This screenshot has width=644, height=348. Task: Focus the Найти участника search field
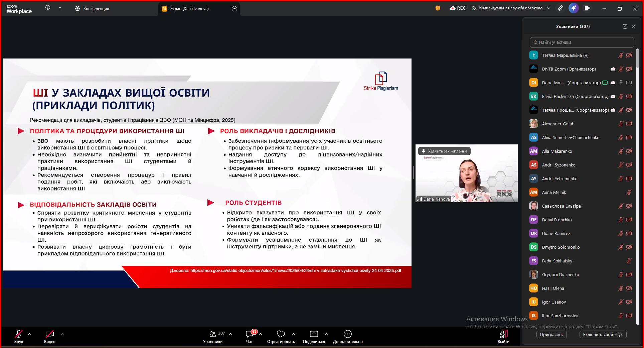pyautogui.click(x=582, y=42)
